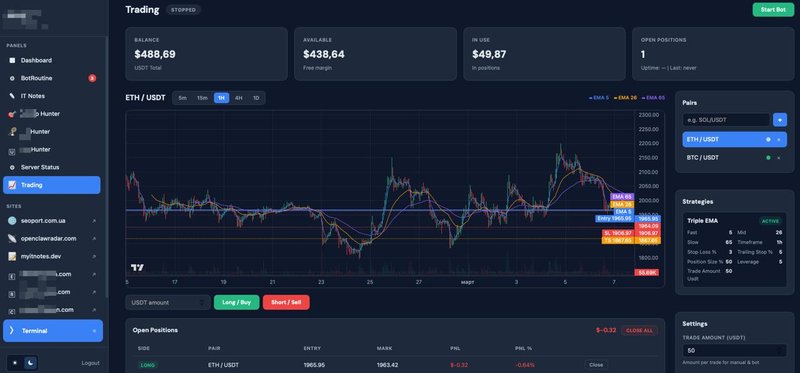Select the 15m chart timeframe
The image size is (800, 373).
pyautogui.click(x=203, y=98)
